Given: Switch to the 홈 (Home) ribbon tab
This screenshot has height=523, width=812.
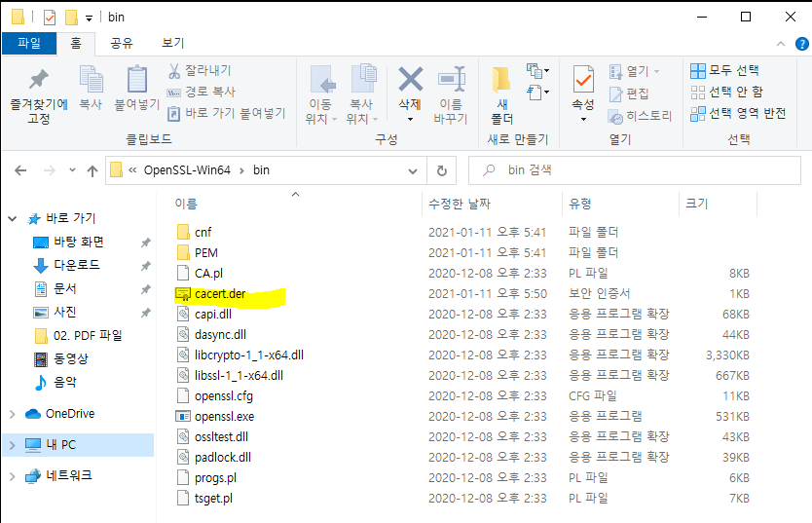Looking at the screenshot, I should [x=76, y=43].
